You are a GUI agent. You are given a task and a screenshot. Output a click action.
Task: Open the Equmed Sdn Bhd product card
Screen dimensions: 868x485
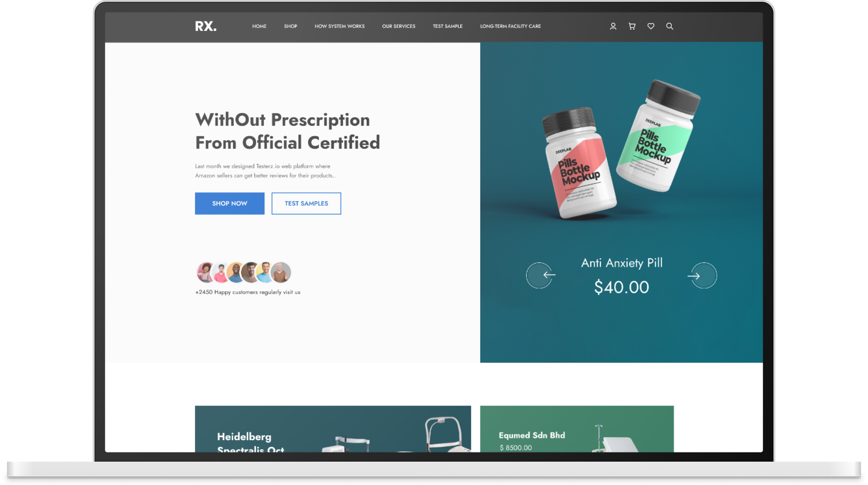[577, 429]
